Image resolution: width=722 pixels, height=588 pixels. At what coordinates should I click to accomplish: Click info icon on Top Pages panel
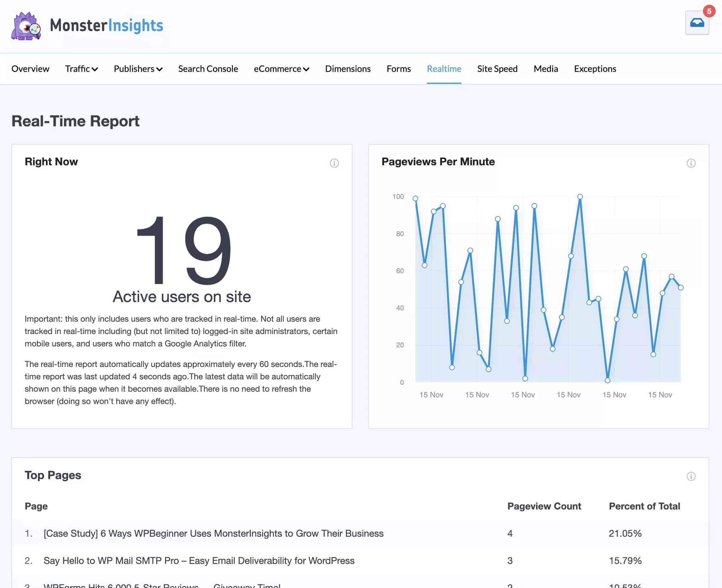(691, 476)
